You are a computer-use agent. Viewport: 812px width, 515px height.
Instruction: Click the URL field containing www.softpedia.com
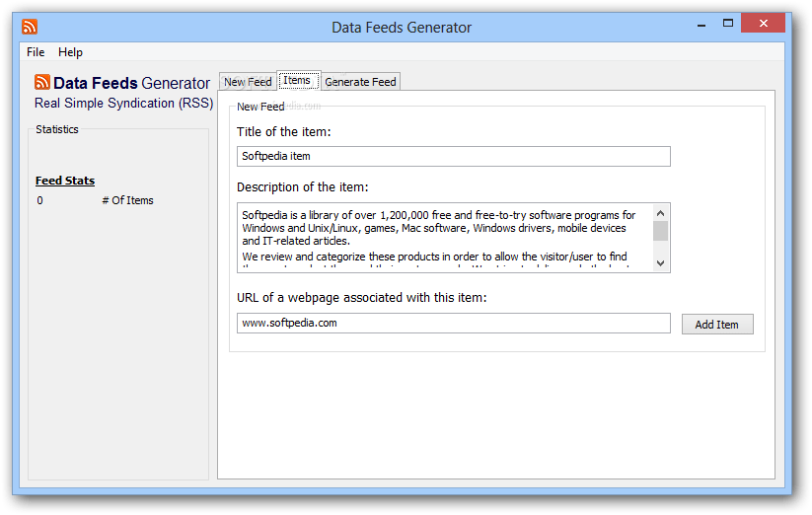tap(454, 323)
